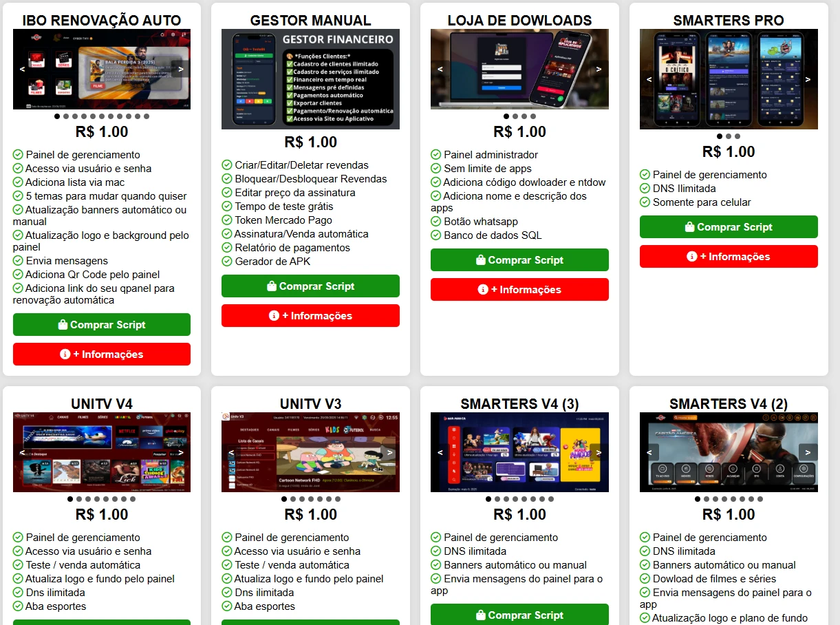Click next arrow on Loja de Dowloads carousel
The height and width of the screenshot is (625, 840).
click(x=599, y=69)
